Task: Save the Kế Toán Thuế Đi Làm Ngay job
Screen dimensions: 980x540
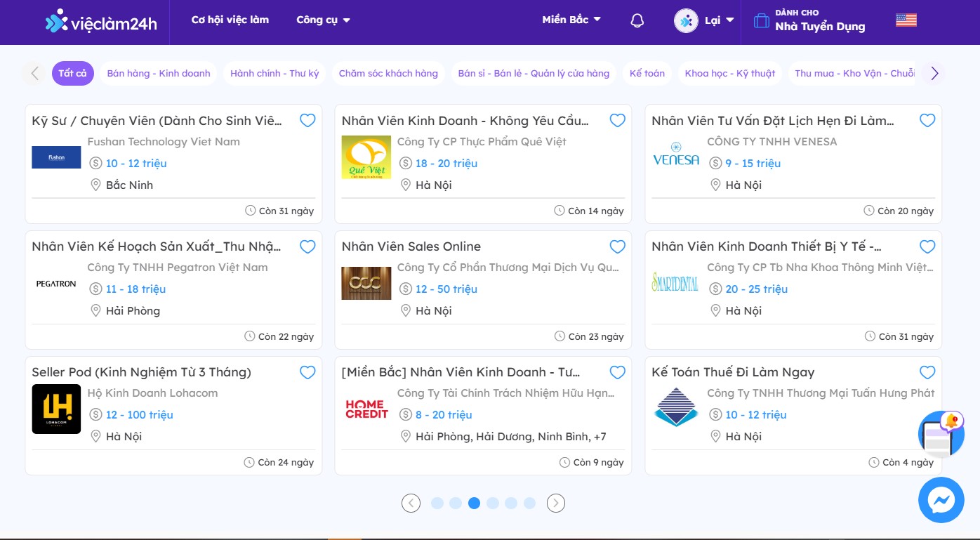Action: pyautogui.click(x=927, y=372)
